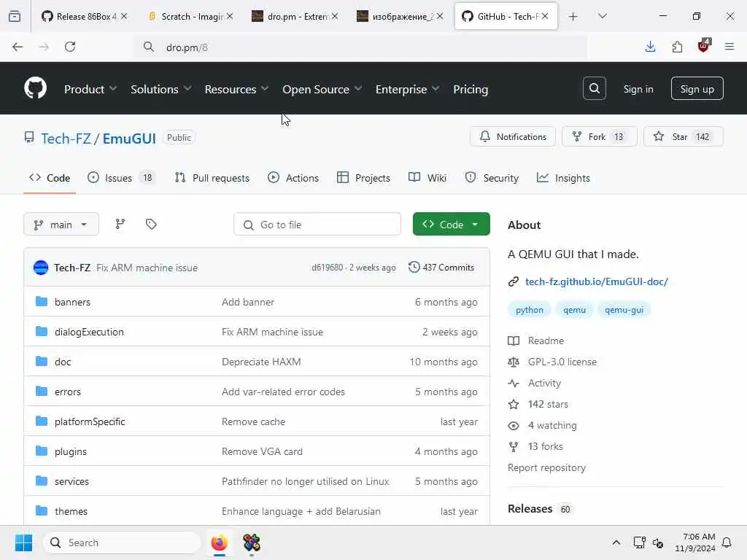Expand the Open Source menu
This screenshot has height=560, width=747.
click(322, 89)
